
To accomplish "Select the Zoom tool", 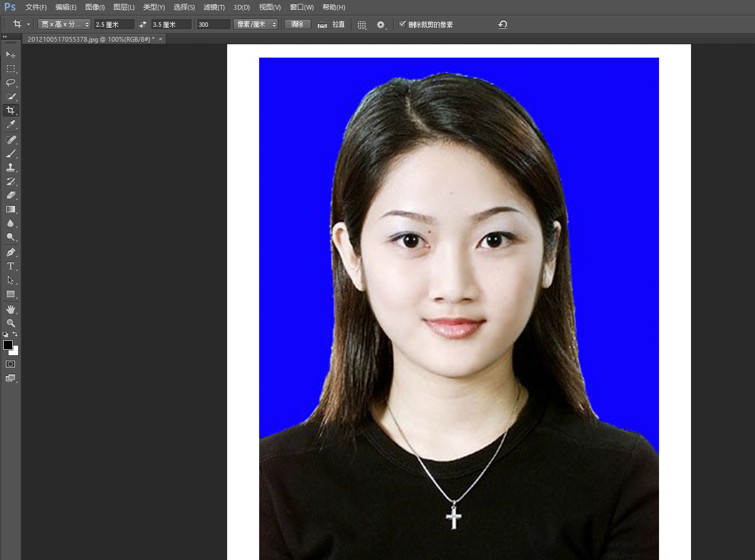I will coord(11,323).
